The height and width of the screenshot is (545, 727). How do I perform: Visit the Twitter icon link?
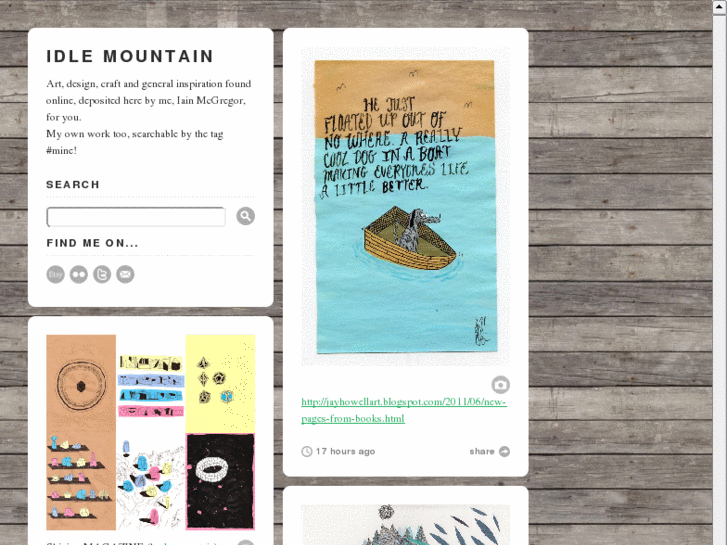click(x=102, y=274)
